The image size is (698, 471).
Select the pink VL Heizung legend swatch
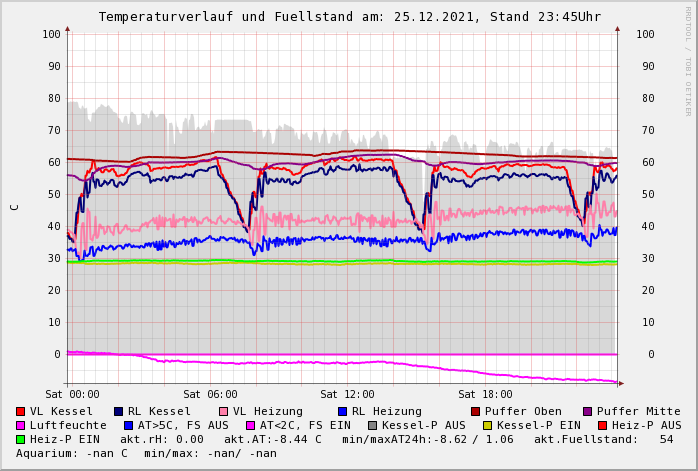[223, 411]
